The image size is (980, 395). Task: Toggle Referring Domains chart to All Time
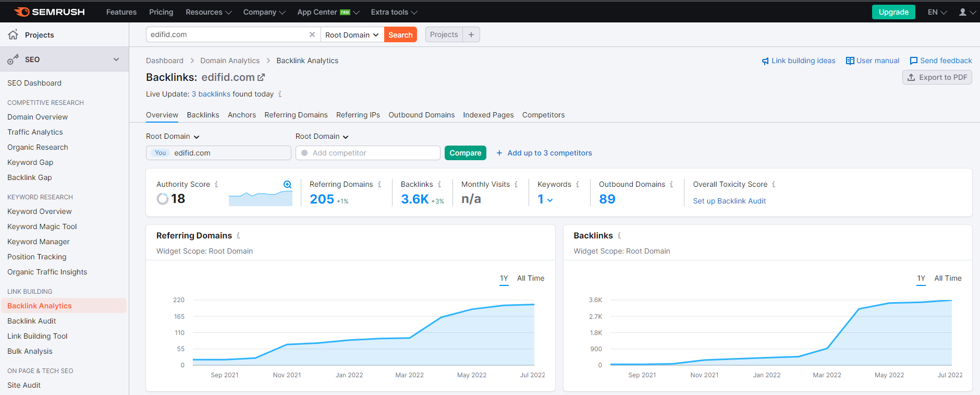click(x=530, y=278)
